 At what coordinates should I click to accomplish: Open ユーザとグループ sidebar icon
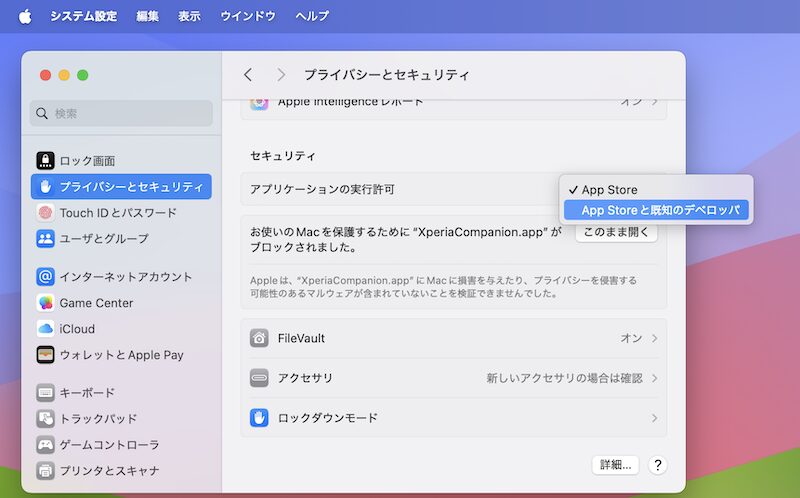46,238
